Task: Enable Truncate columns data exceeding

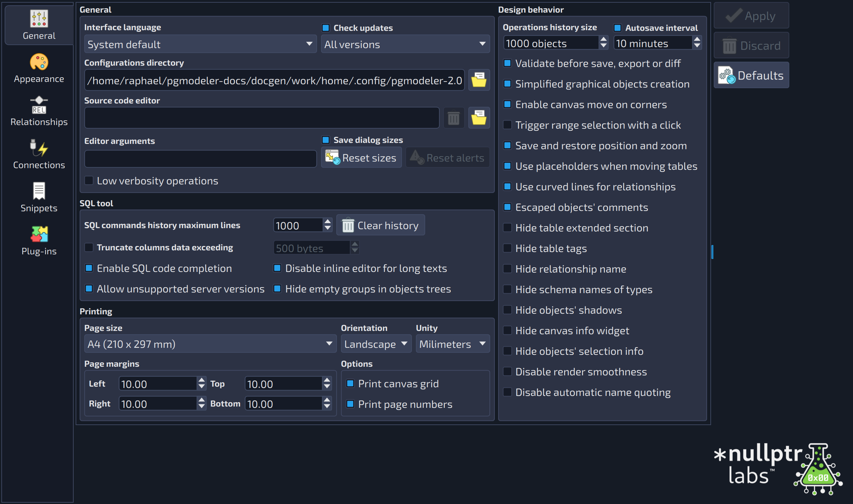Action: [89, 247]
